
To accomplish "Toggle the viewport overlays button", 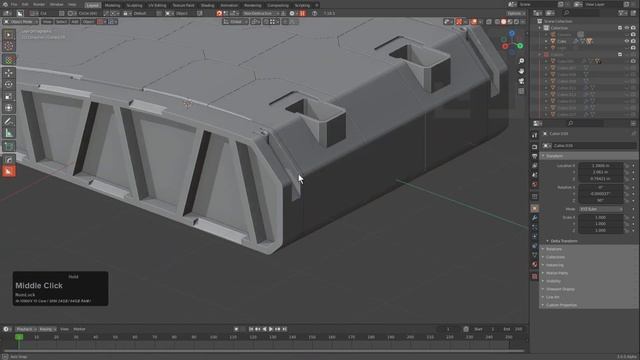I will pyautogui.click(x=473, y=22).
